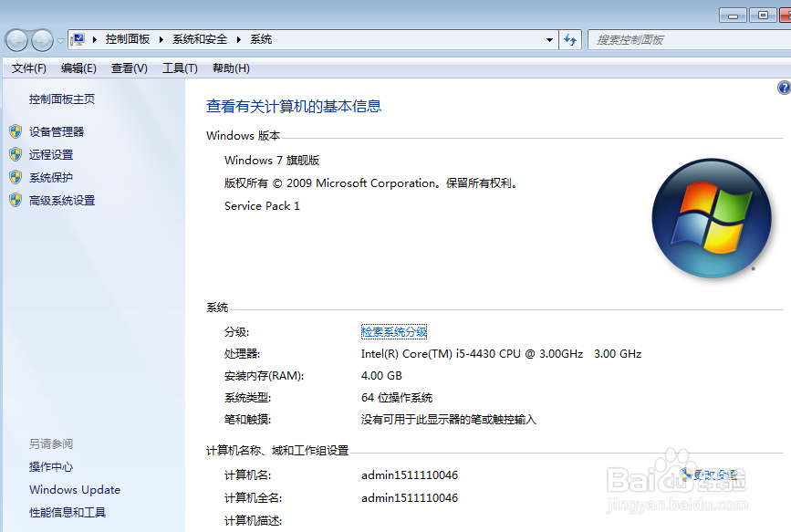The image size is (791, 532).
Task: Click the 4.00 GB installed memory value
Action: [x=381, y=376]
